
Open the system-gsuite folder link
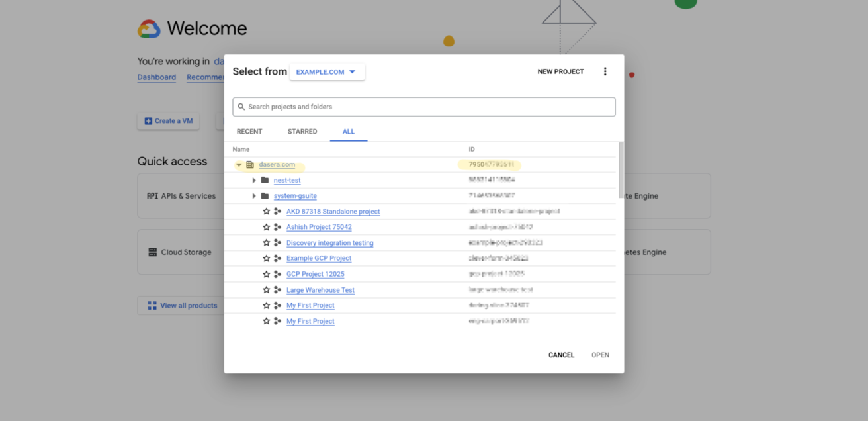click(x=295, y=196)
